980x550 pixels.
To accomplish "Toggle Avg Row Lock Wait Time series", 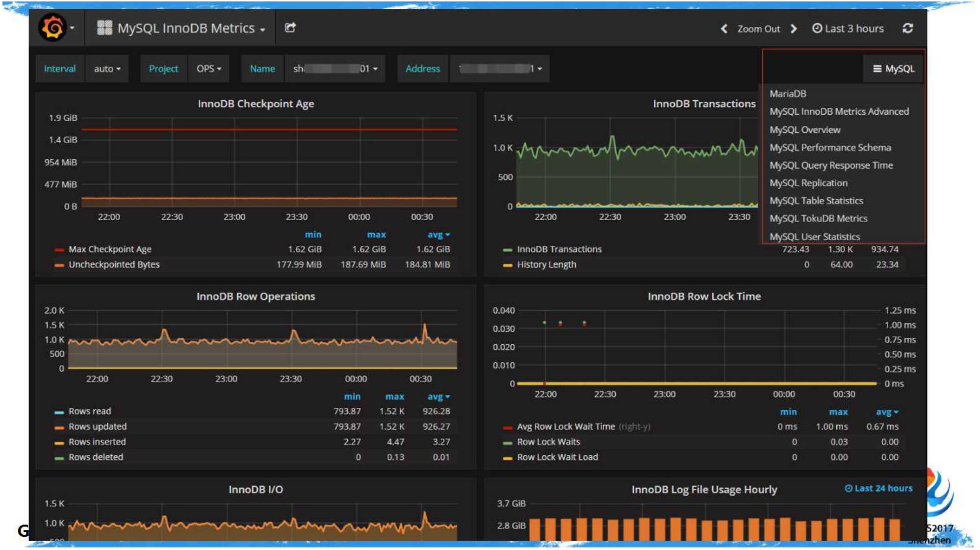I will coord(566,426).
